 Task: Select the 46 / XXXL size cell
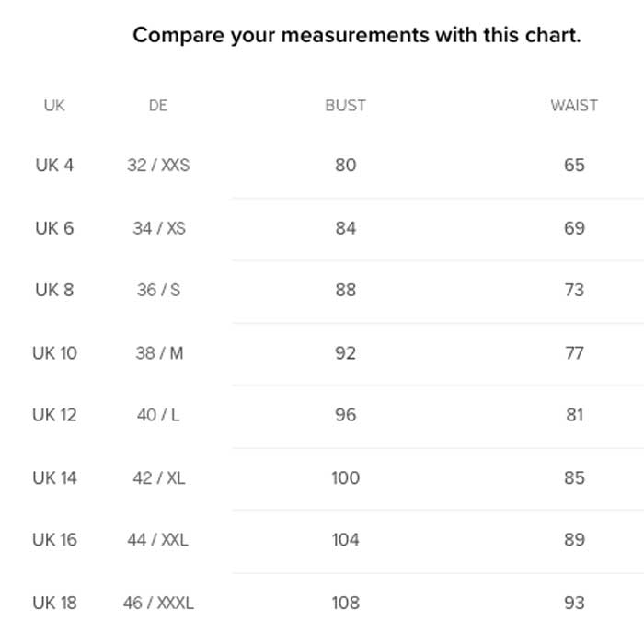coord(158,603)
